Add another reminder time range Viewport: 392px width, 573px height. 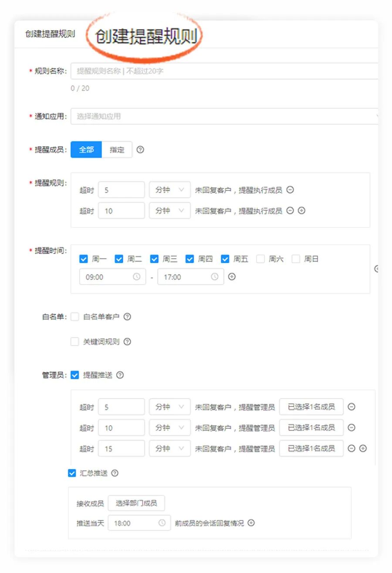[232, 277]
